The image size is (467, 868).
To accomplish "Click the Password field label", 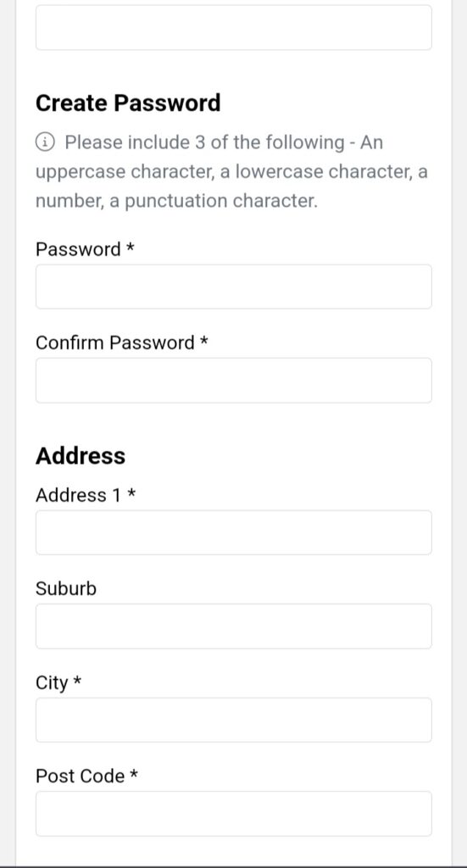I will coord(78,249).
